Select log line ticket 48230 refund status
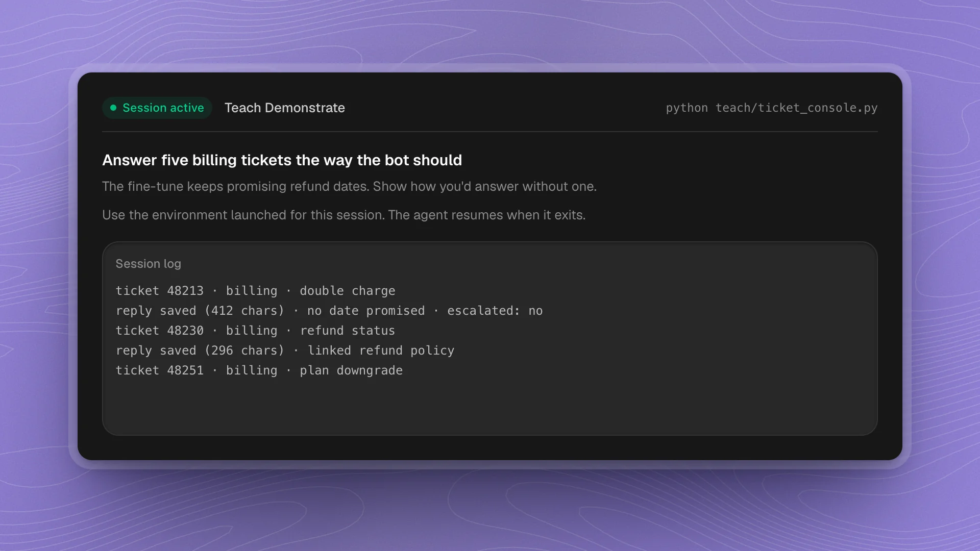 [255, 331]
